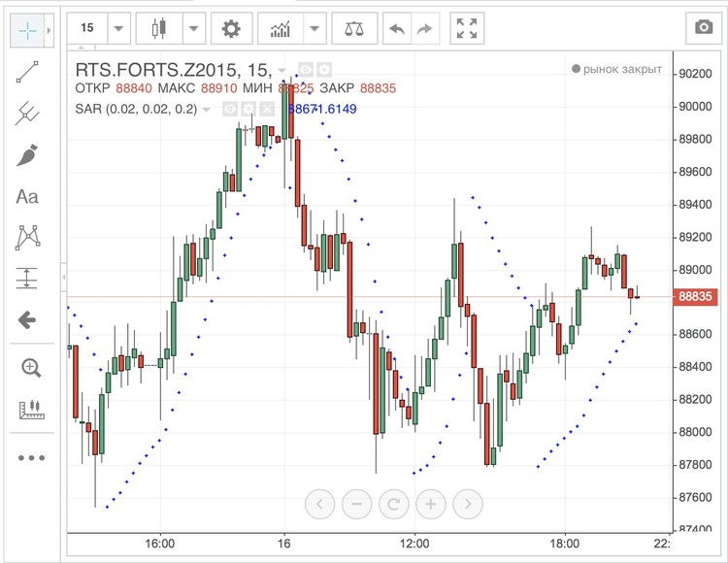Select the measure ruler tool
Viewport: 728px width, 563px height.
[32, 410]
